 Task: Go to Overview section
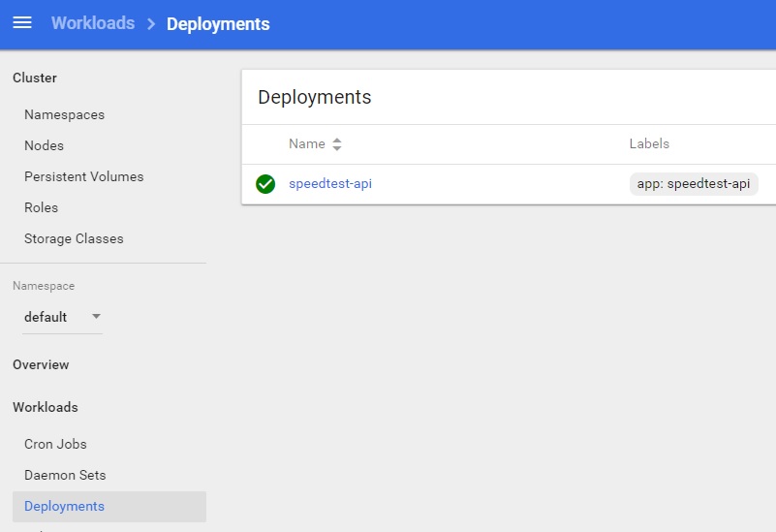pyautogui.click(x=41, y=364)
